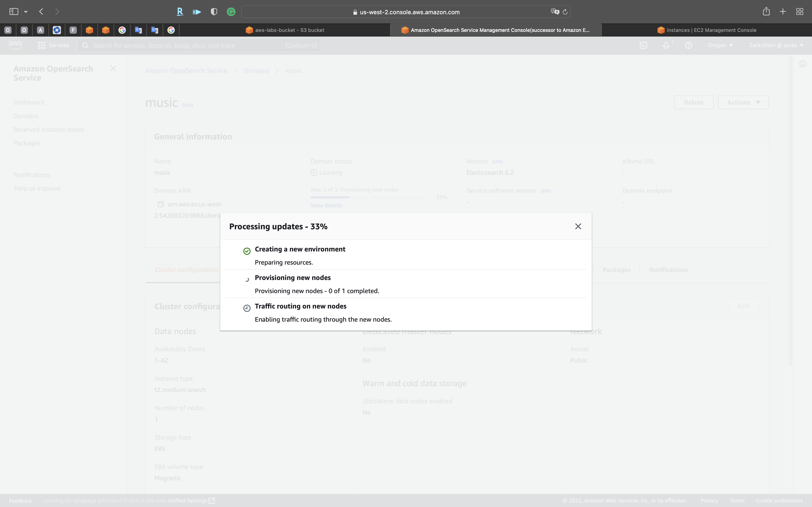Image resolution: width=812 pixels, height=507 pixels.
Task: Copy the Domain ARN icon
Action: [x=161, y=204]
